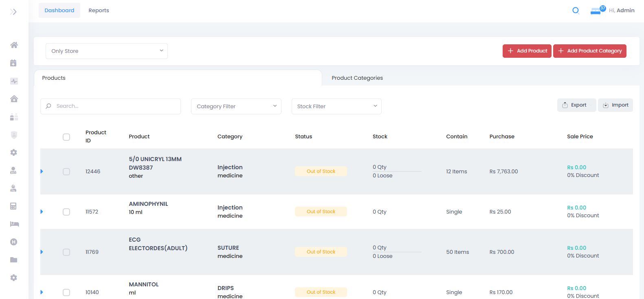Click the Import button
The image size is (644, 299).
tap(615, 105)
